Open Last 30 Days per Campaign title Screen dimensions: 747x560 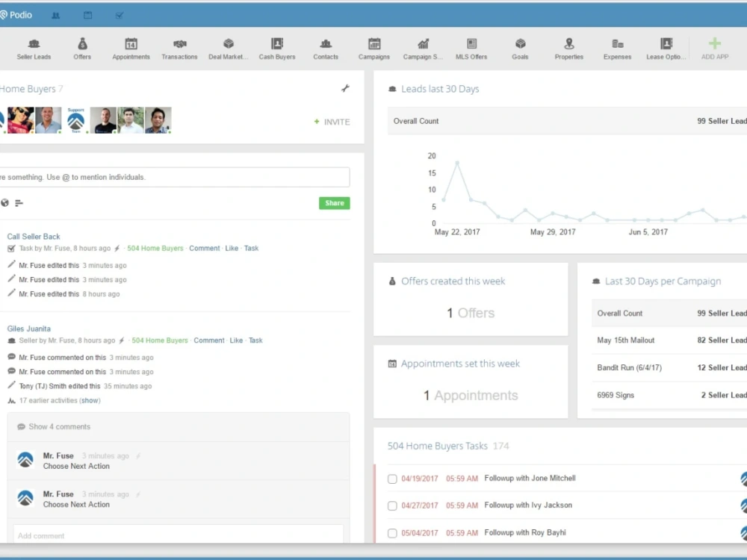point(663,281)
